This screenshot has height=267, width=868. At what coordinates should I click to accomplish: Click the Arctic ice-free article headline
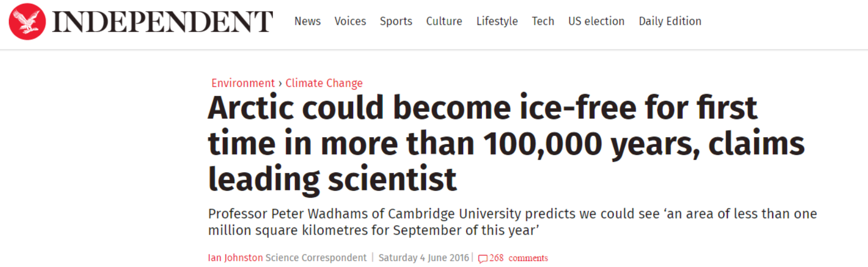click(x=506, y=143)
